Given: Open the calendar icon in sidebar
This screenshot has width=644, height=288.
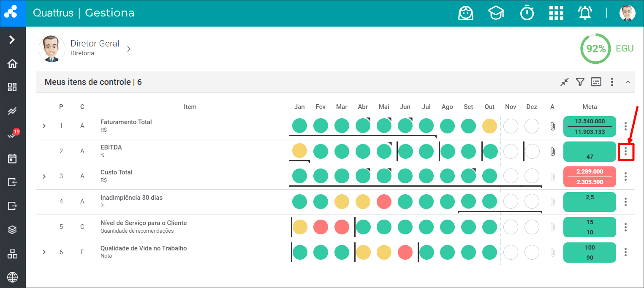Looking at the screenshot, I should (x=13, y=159).
